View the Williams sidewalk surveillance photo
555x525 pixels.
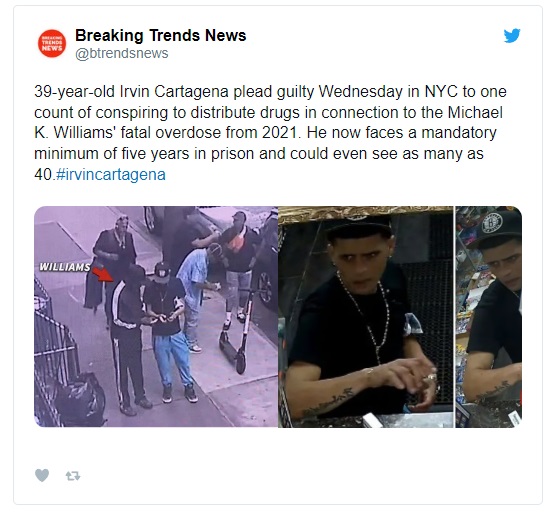point(156,316)
